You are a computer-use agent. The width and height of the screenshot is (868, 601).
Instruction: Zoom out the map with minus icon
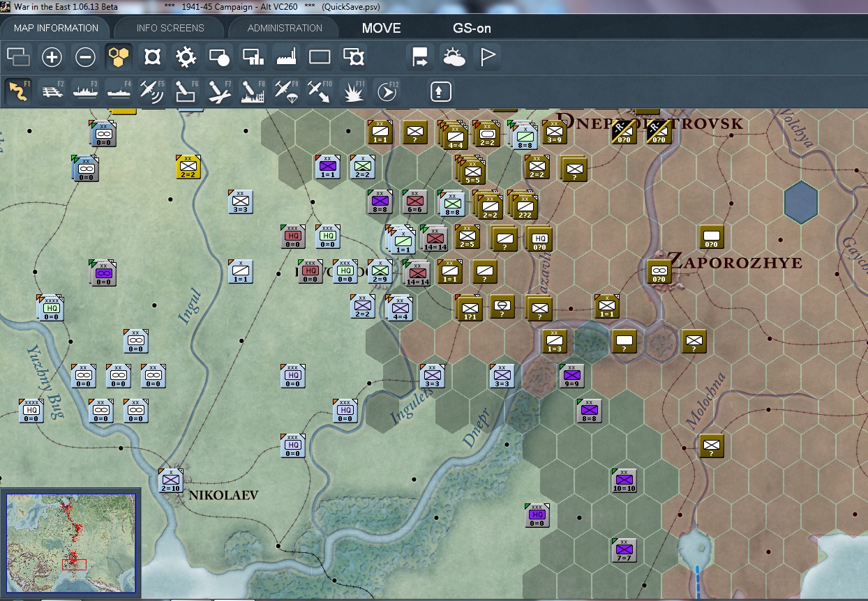click(86, 57)
